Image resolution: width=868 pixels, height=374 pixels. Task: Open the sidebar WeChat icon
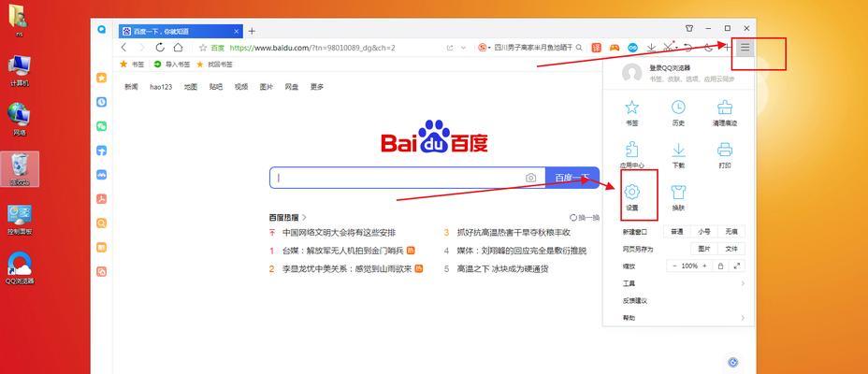[101, 127]
